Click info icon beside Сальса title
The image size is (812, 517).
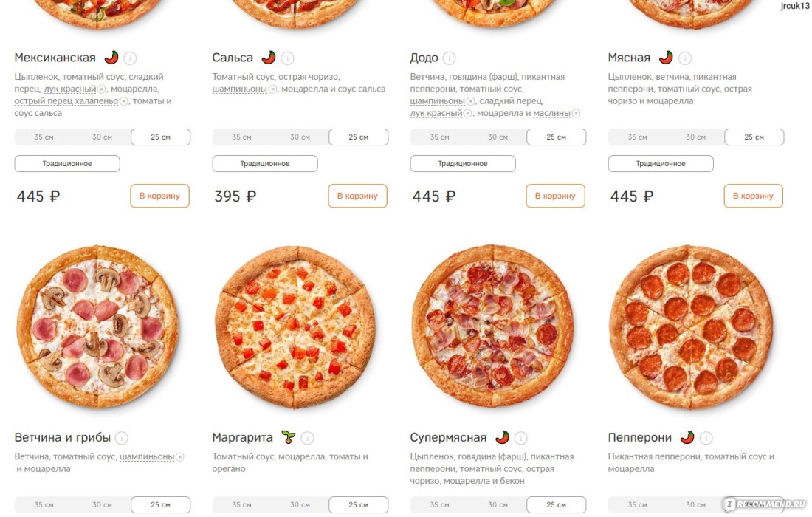[x=287, y=58]
